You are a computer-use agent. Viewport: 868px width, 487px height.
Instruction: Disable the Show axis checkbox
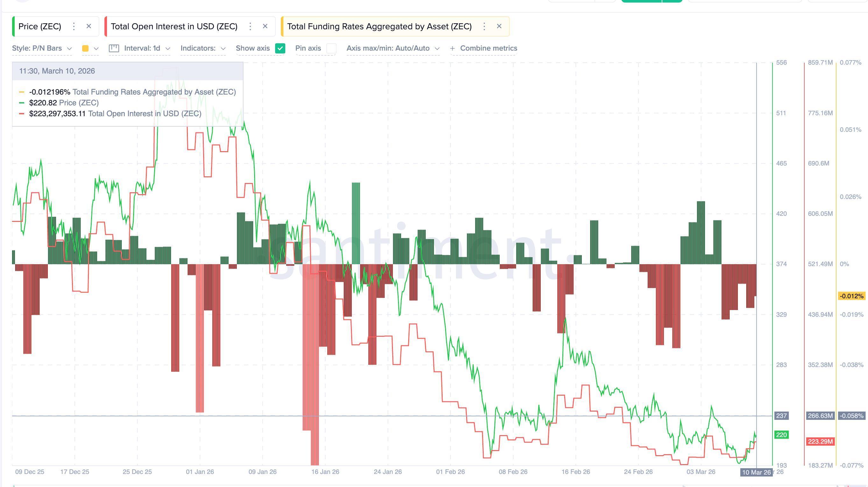point(280,48)
